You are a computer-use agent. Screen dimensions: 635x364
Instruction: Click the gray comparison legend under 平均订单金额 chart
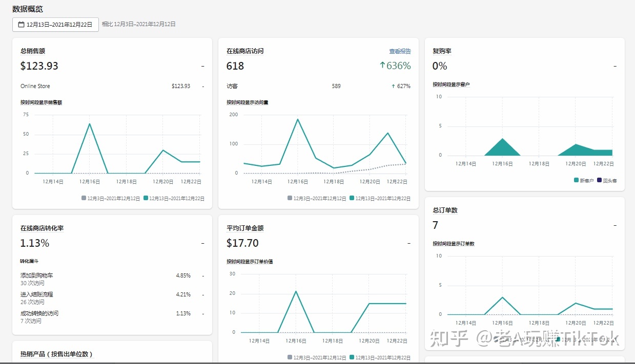(x=290, y=357)
